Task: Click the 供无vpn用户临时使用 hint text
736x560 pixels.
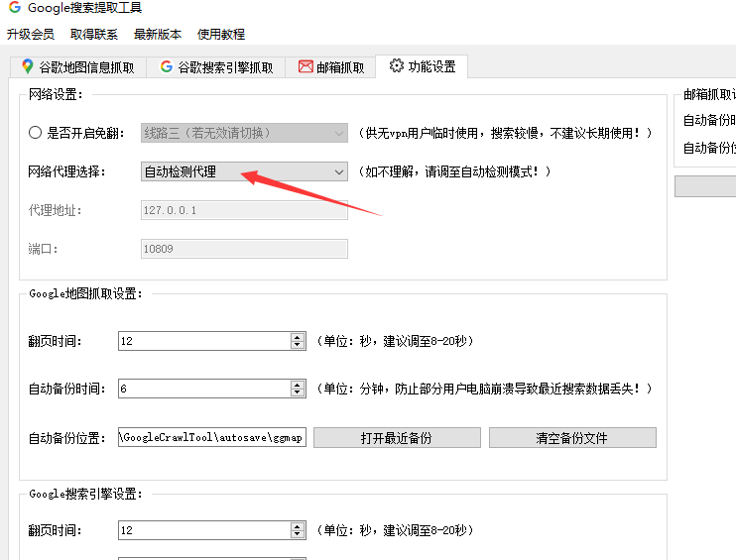Action: coord(505,133)
